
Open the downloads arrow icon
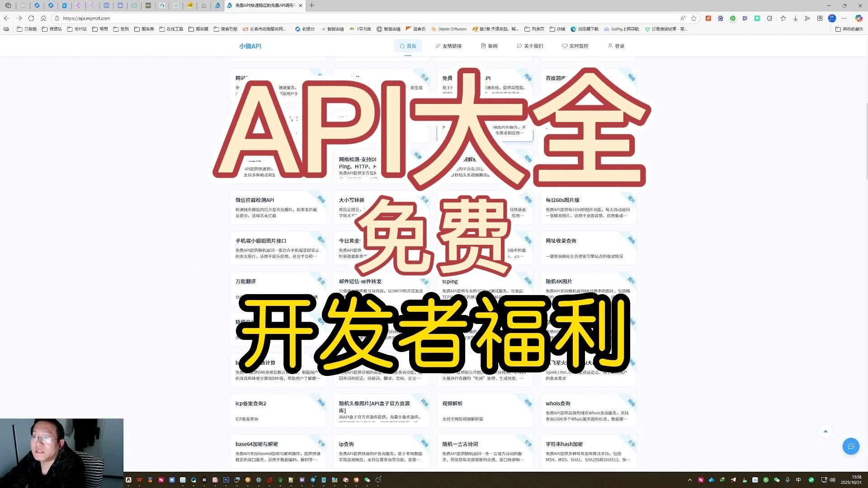point(795,18)
